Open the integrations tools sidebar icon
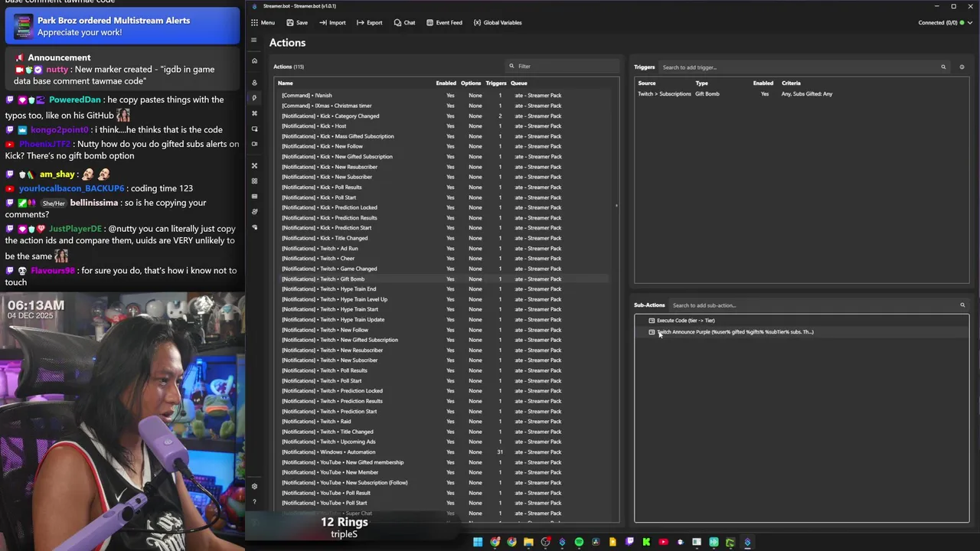 (254, 165)
